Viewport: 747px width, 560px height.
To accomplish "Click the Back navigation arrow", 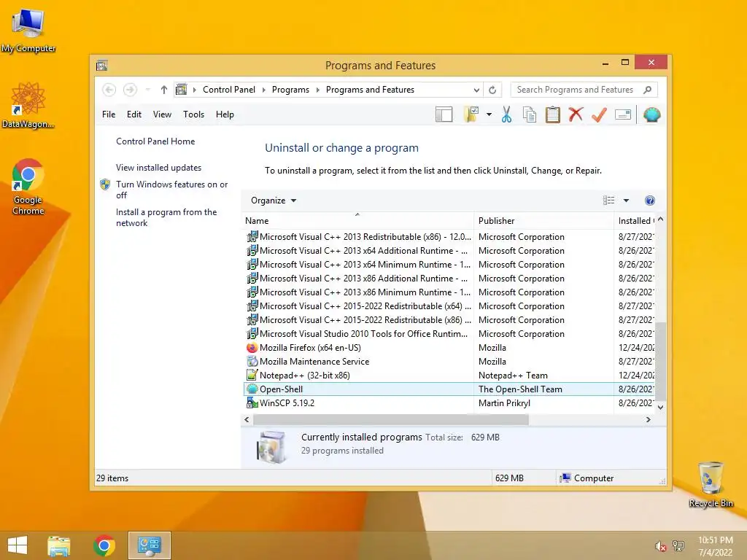I will point(109,90).
